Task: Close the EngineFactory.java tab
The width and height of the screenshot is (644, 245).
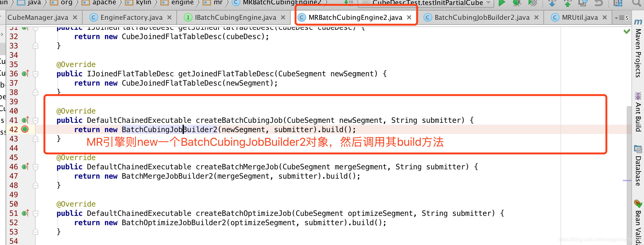Action: [169, 17]
